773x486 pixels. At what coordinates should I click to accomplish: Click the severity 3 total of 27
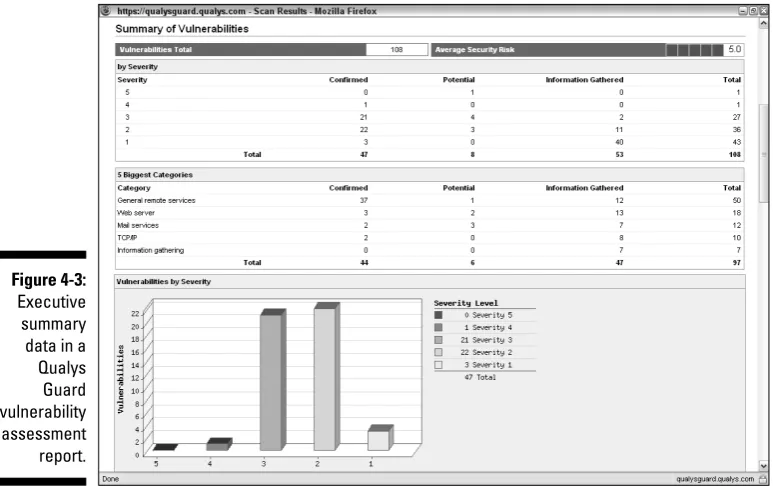click(x=737, y=117)
